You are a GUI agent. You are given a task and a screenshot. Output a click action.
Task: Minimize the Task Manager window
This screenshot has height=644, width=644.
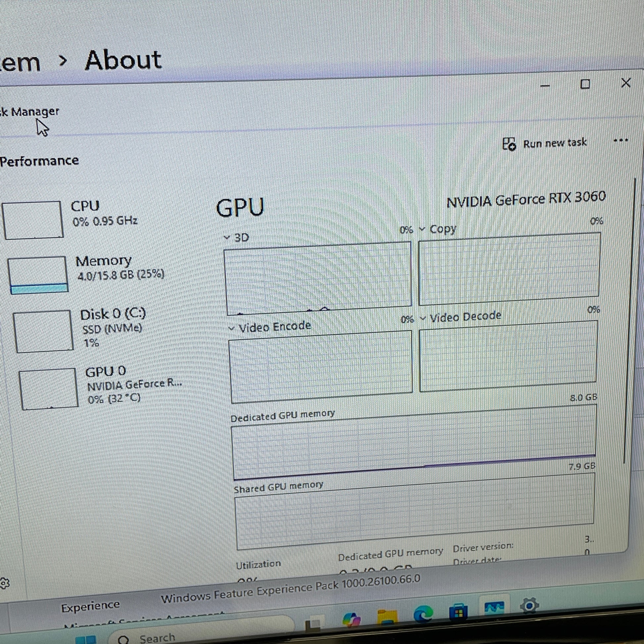tap(545, 86)
